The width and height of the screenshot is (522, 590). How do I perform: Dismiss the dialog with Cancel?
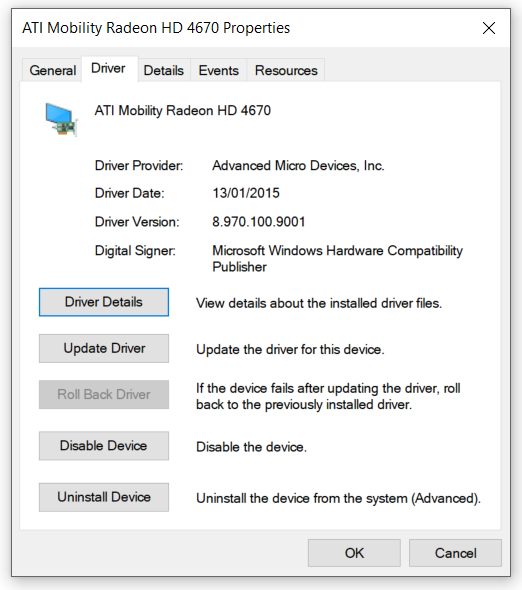tap(455, 553)
